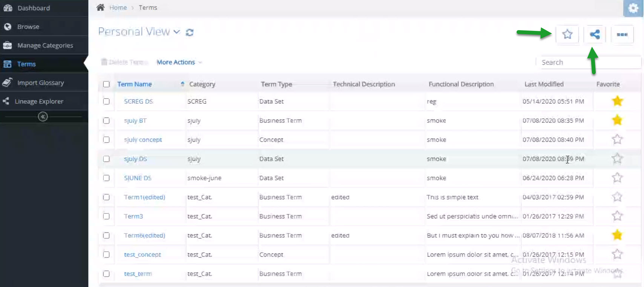The image size is (644, 287).
Task: Check the test_term row checkbox
Action: tap(106, 274)
